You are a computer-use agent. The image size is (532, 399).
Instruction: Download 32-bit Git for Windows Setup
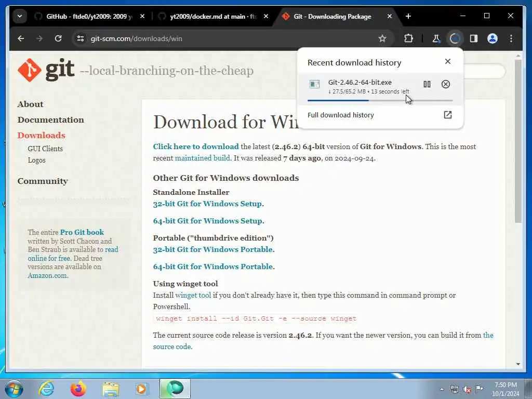[x=208, y=204]
